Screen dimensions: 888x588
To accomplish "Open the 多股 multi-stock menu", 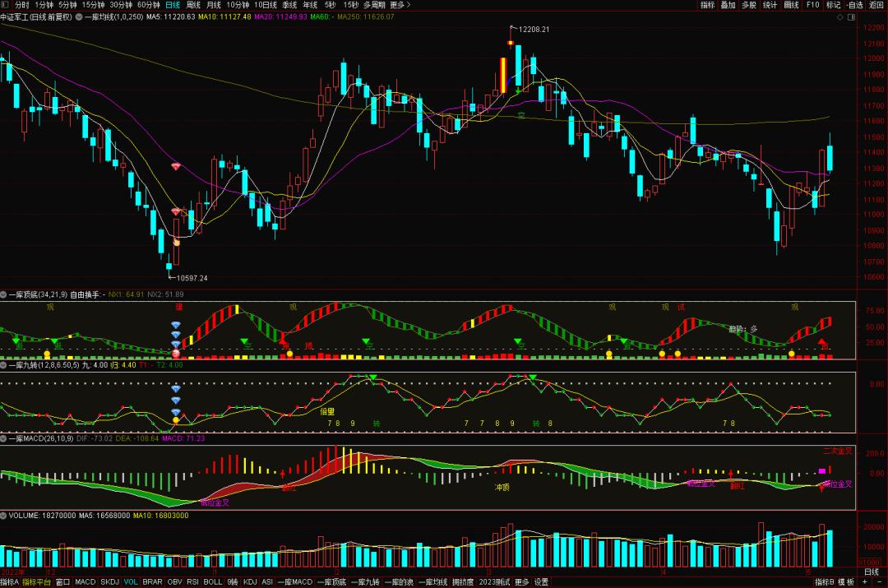I will 749,5.
